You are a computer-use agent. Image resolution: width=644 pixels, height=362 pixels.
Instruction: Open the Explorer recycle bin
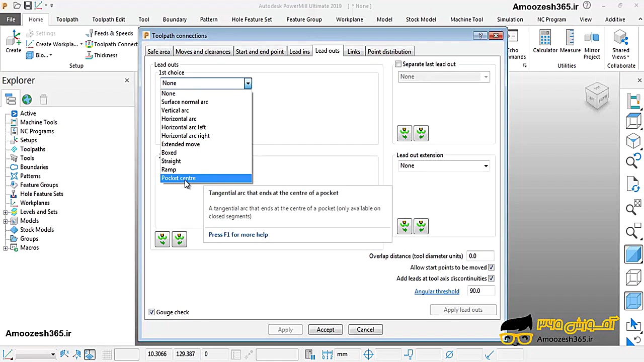pos(44,100)
